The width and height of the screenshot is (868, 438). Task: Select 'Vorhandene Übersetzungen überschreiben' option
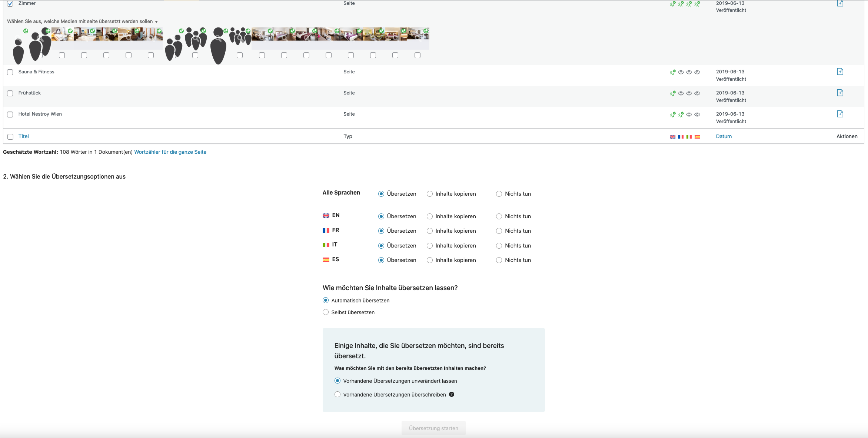click(x=337, y=394)
